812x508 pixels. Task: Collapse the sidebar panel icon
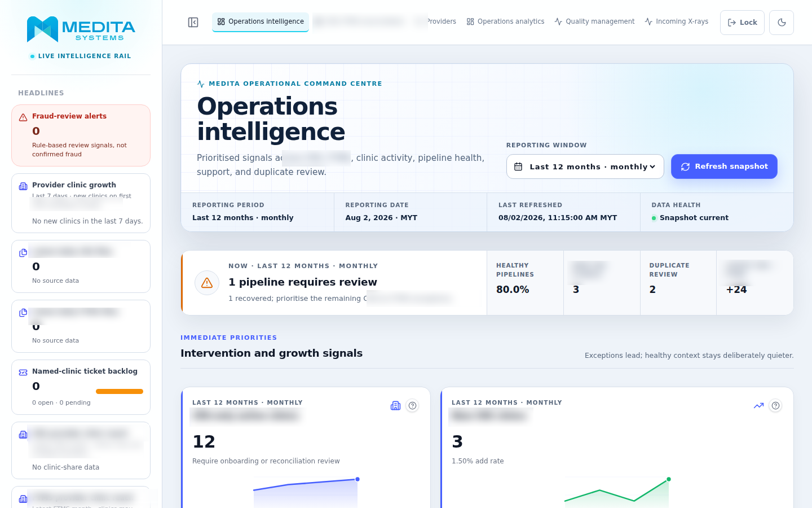pyautogui.click(x=193, y=22)
